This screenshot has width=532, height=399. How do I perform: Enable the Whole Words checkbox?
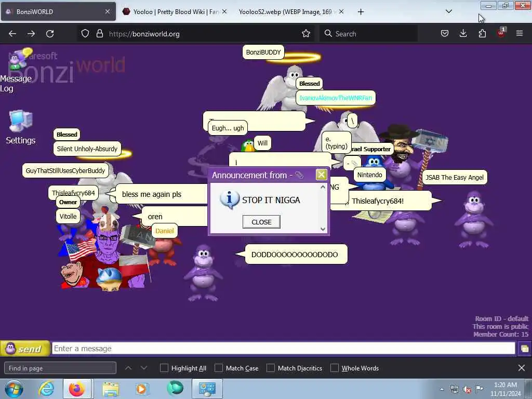335,368
